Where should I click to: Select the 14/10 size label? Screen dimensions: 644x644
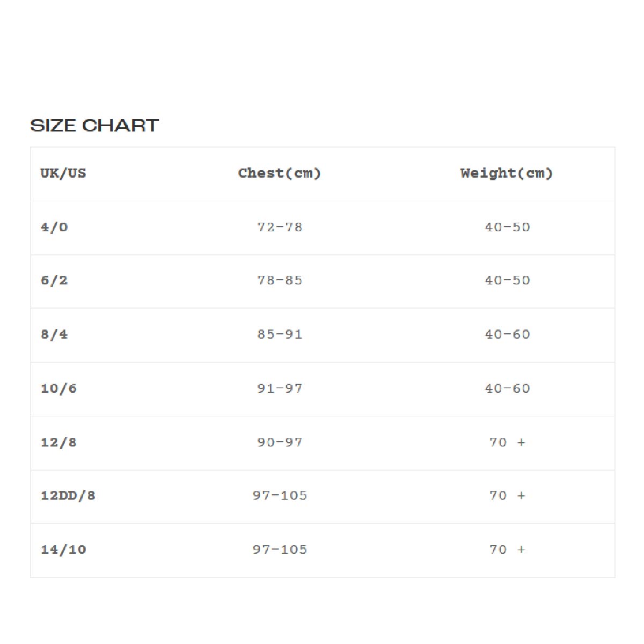click(63, 550)
